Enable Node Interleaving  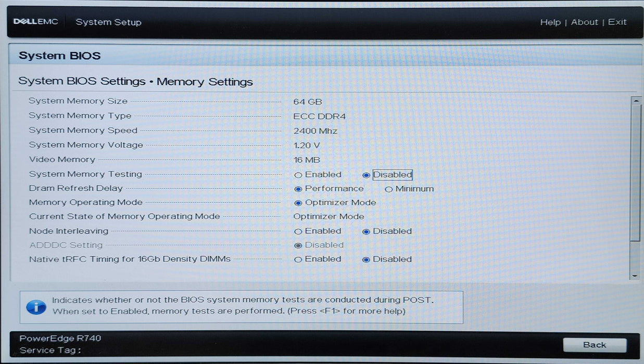tap(298, 231)
